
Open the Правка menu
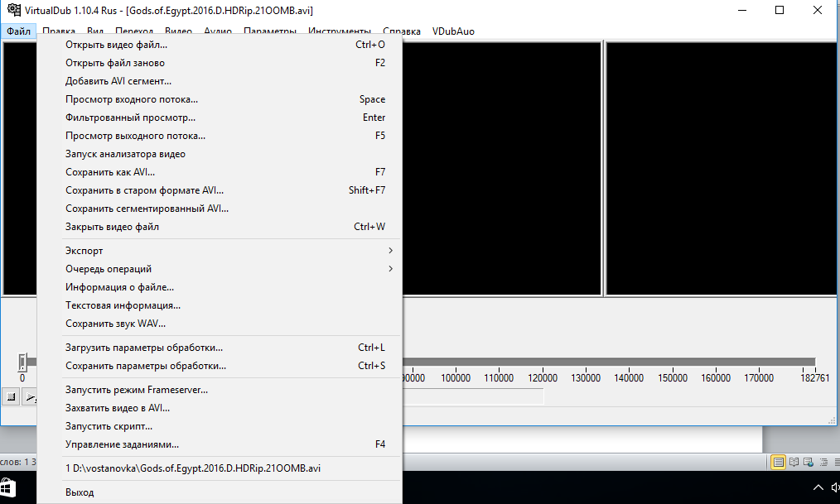click(x=59, y=31)
